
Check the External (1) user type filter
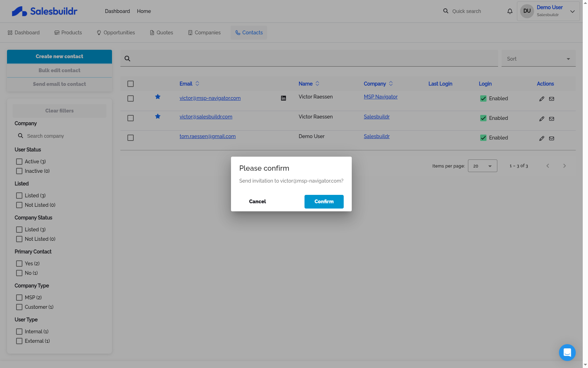click(x=19, y=341)
